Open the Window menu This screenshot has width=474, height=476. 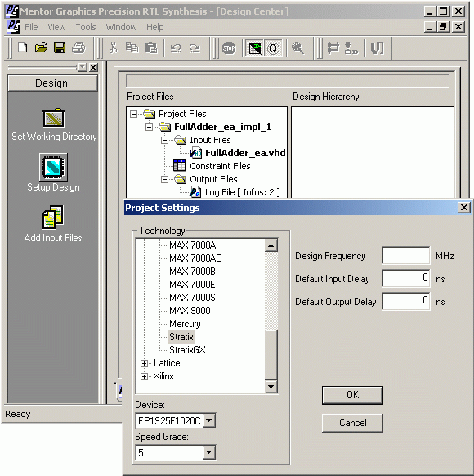pos(121,27)
